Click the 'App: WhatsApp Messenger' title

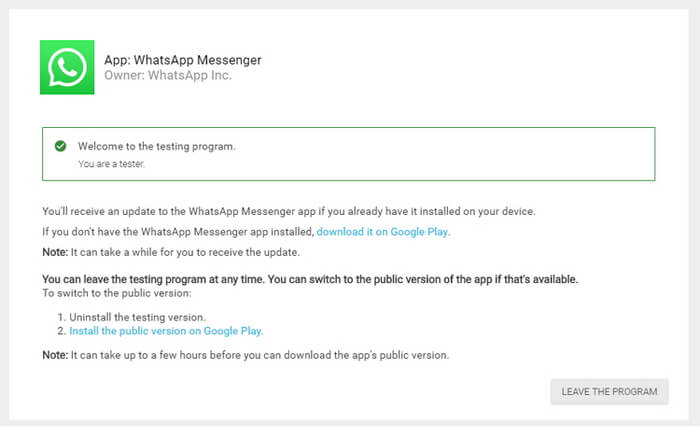(x=182, y=60)
